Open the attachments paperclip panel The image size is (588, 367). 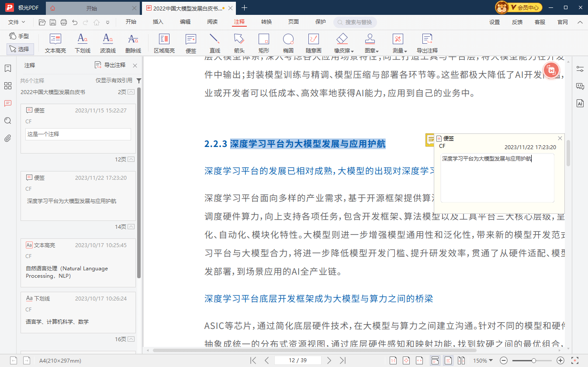[7, 139]
